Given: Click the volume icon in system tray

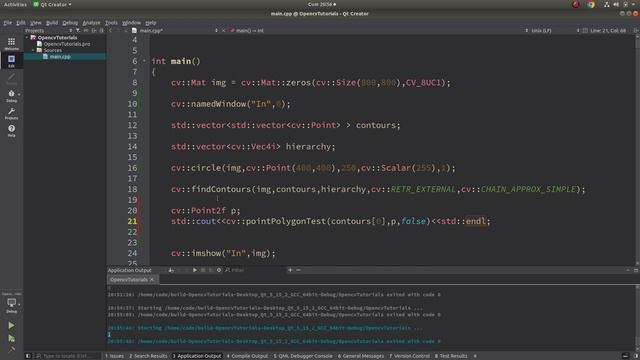Looking at the screenshot, I should coord(616,4).
